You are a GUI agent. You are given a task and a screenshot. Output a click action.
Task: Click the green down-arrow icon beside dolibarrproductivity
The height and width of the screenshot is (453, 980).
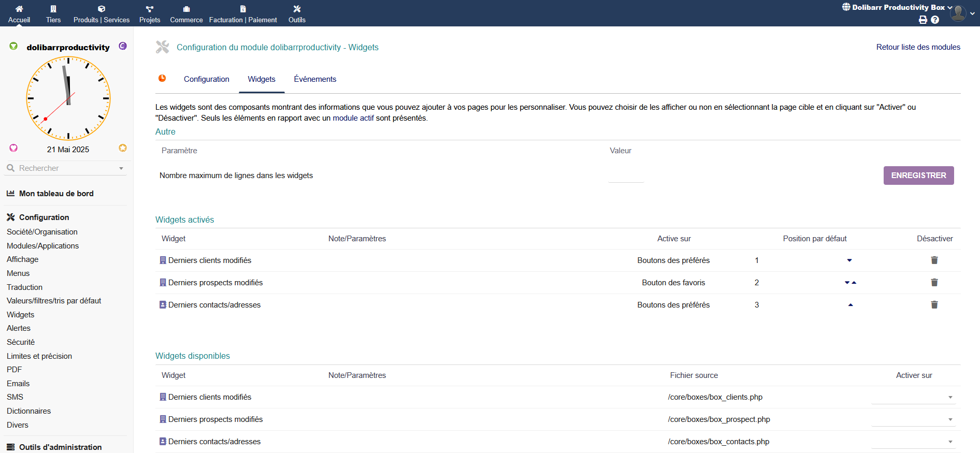coord(13,47)
